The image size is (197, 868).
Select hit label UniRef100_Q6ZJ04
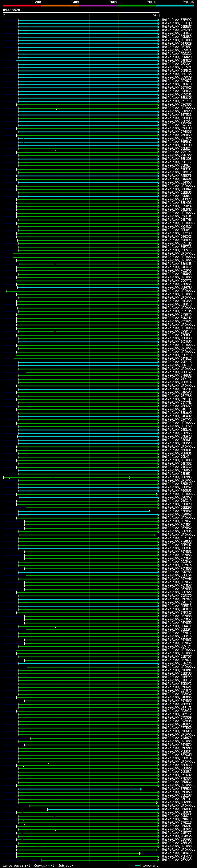pos(177,64)
